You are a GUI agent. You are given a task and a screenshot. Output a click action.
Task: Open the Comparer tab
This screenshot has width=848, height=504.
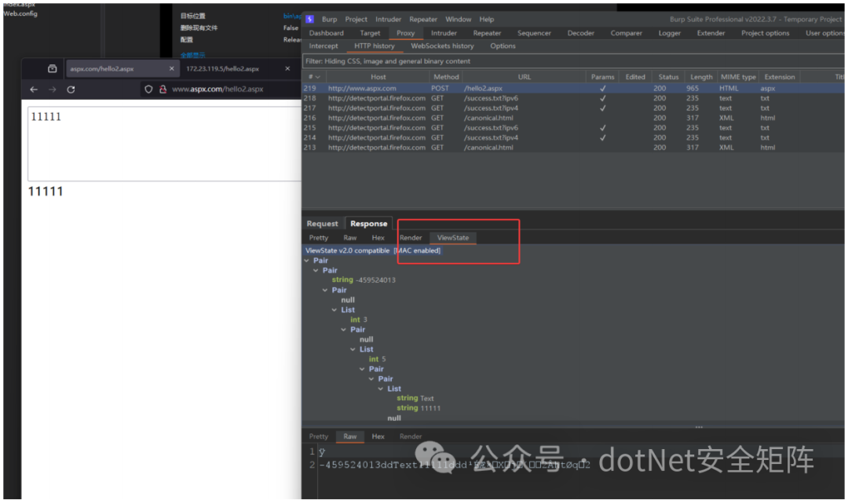(627, 33)
